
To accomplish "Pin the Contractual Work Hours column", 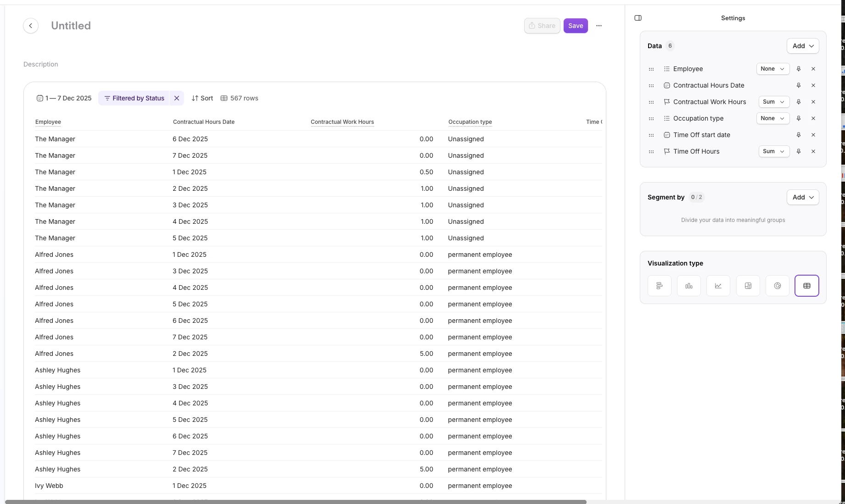I will tap(798, 102).
